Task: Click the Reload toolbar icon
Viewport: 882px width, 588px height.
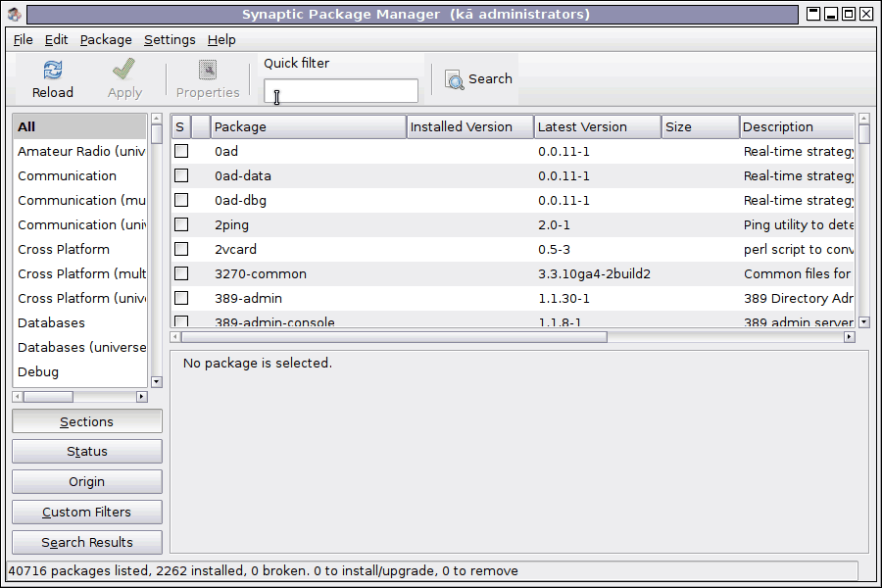Action: (53, 71)
